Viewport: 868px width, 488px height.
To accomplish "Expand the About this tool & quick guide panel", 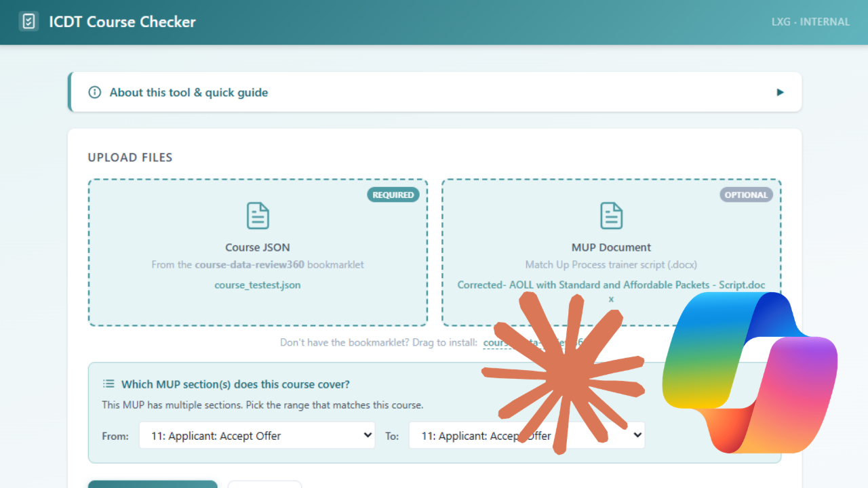I will pyautogui.click(x=781, y=92).
